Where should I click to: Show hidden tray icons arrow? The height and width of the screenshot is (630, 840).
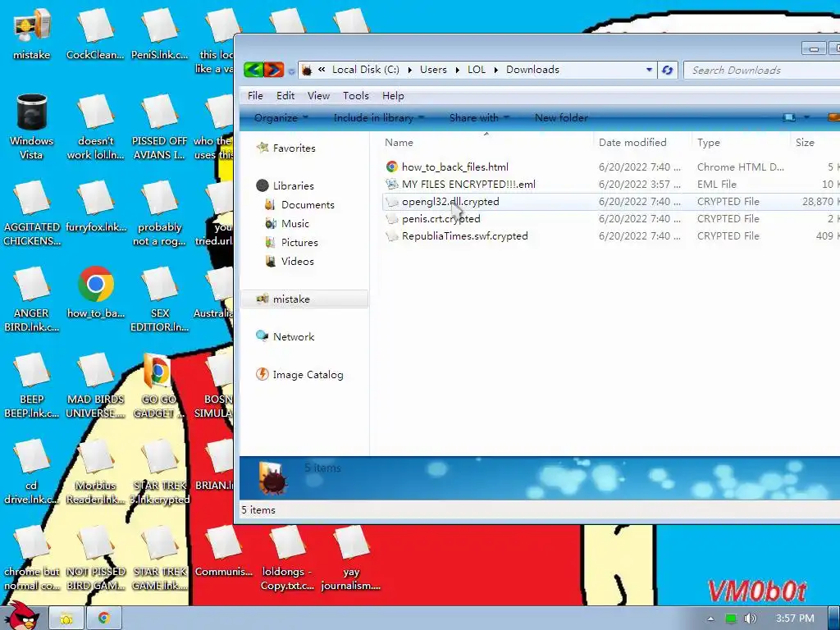pos(710,619)
